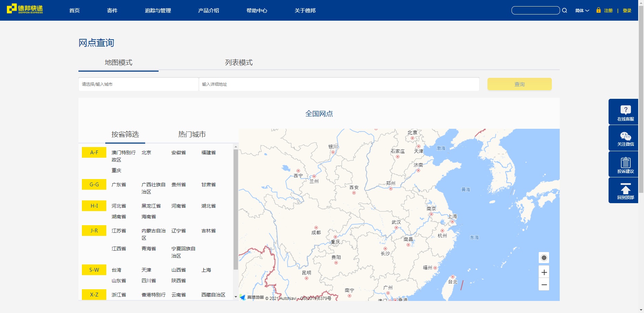The width and height of the screenshot is (644, 313).
Task: Click the province list scrollbar thumb
Action: point(236,209)
